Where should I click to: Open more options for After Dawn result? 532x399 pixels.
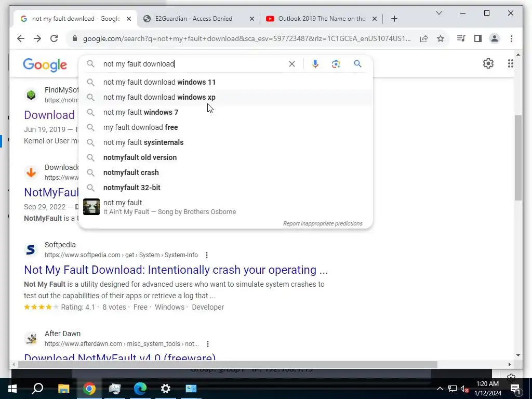coord(208,344)
